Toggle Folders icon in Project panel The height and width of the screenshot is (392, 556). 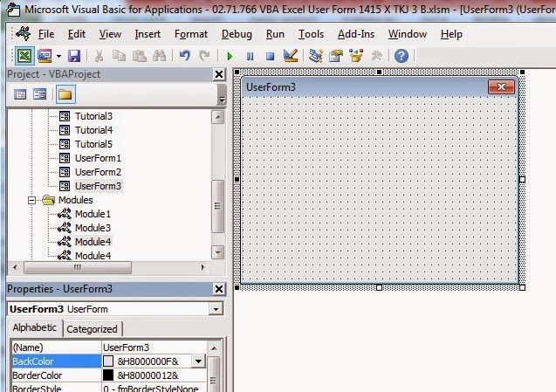[x=65, y=94]
